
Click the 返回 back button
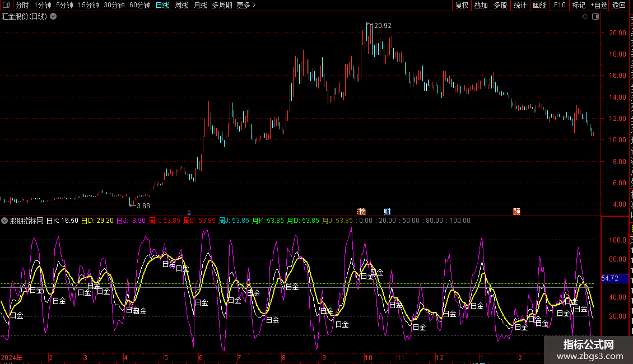(x=619, y=5)
